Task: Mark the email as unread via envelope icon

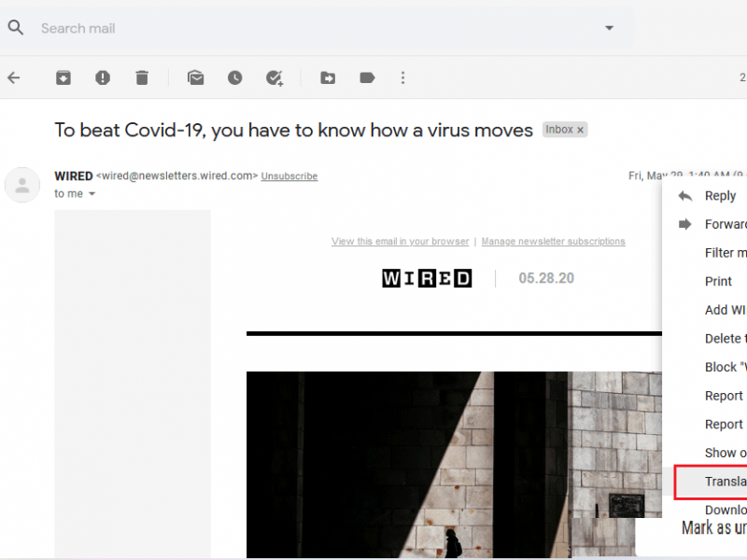Action: pos(195,78)
